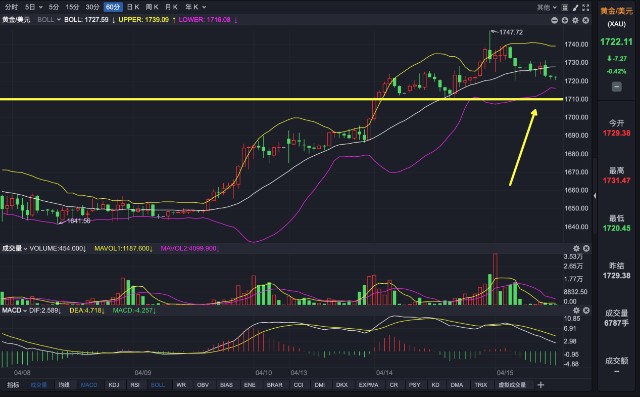Switch to 周K weekly candles
Viewport: 640px width, 397px height.
[x=152, y=7]
